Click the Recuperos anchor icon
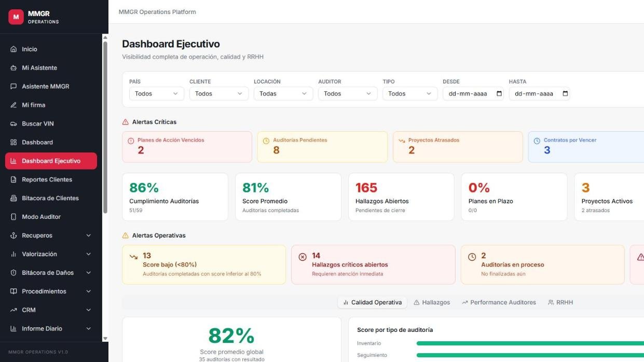Viewport: 644px width, 362px height. click(13, 236)
